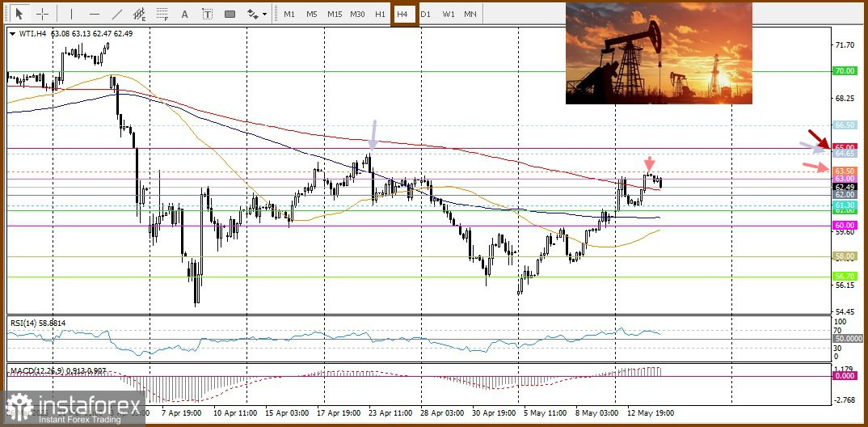Switch chart to M5 timeframe

point(312,15)
